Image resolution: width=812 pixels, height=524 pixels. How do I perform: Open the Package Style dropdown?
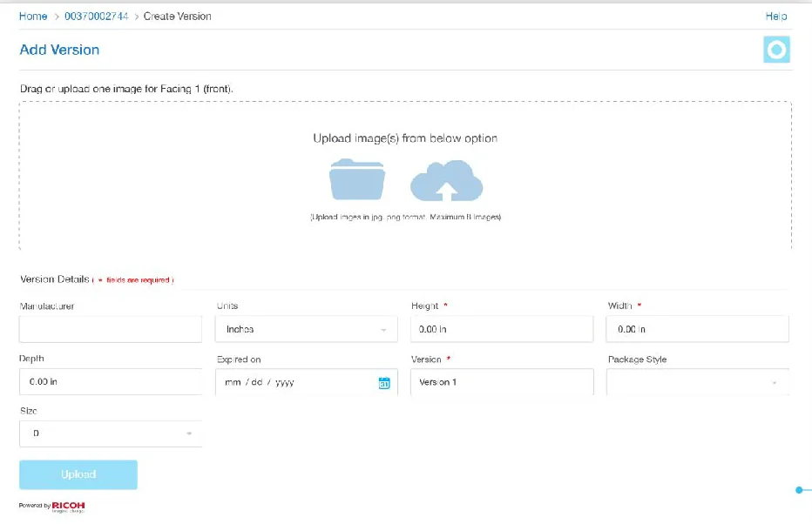point(698,382)
